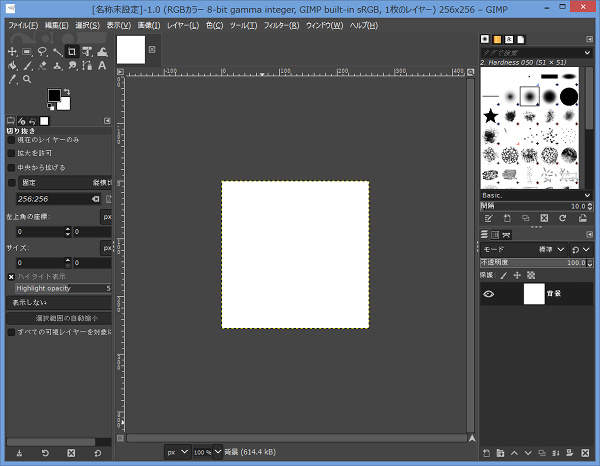
Task: Hide the 背景 layer with eye icon
Action: (489, 294)
